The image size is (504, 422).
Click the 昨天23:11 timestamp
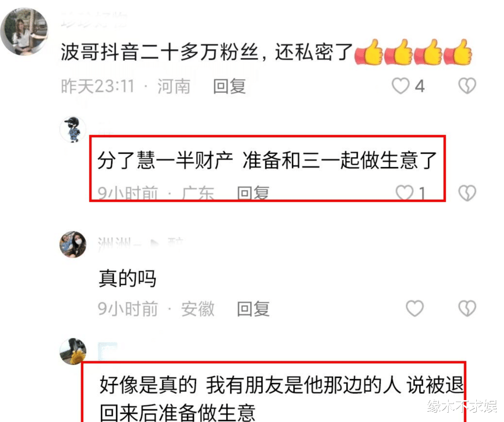pos(97,86)
